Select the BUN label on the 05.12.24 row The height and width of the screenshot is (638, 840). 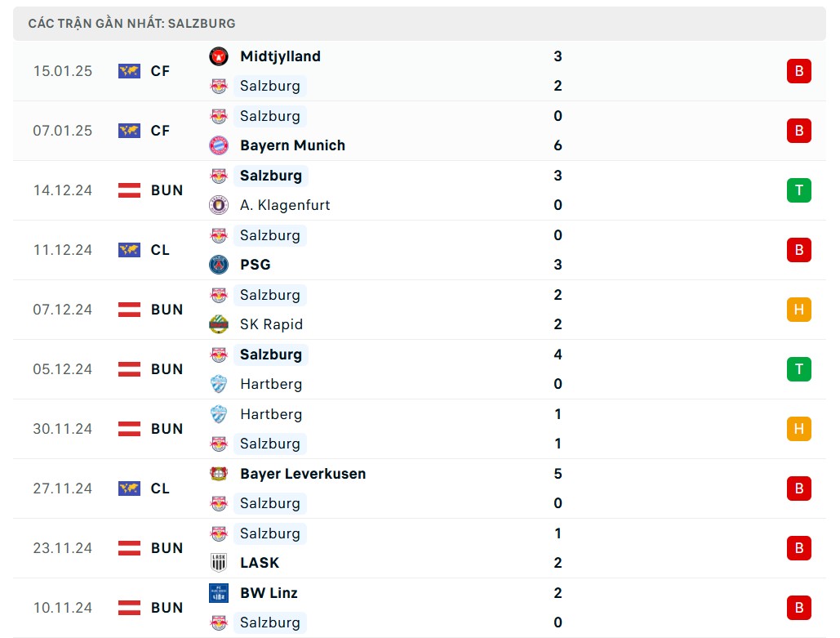[x=167, y=369]
